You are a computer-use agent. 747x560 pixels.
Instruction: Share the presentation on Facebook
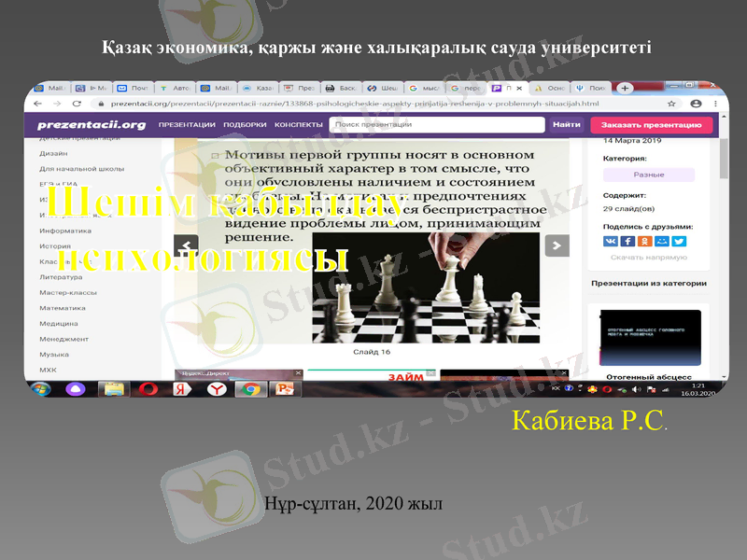click(627, 241)
